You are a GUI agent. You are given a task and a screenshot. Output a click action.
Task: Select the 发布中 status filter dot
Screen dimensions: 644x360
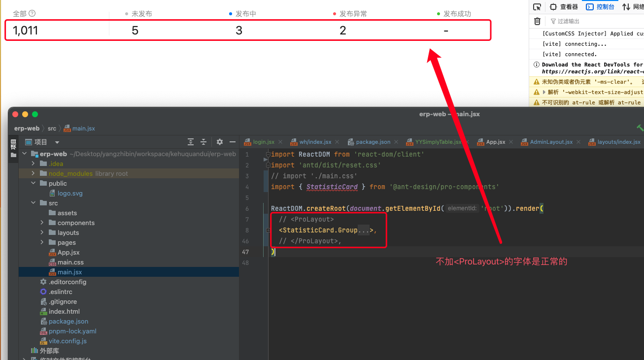click(x=230, y=13)
